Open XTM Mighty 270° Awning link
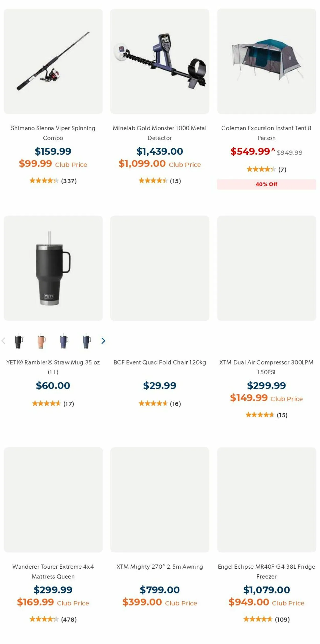 [x=160, y=567]
